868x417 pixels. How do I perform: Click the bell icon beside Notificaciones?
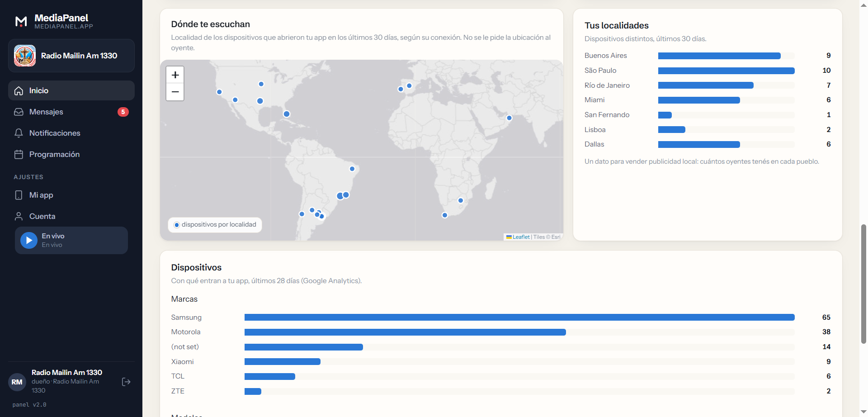pyautogui.click(x=19, y=133)
